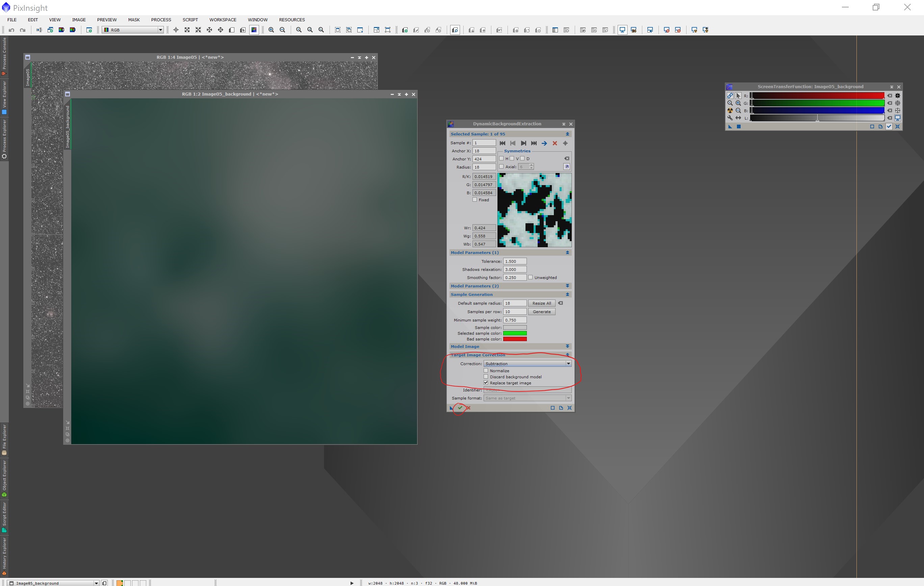This screenshot has height=586, width=924.
Task: Open the FILE menu
Action: pyautogui.click(x=12, y=20)
